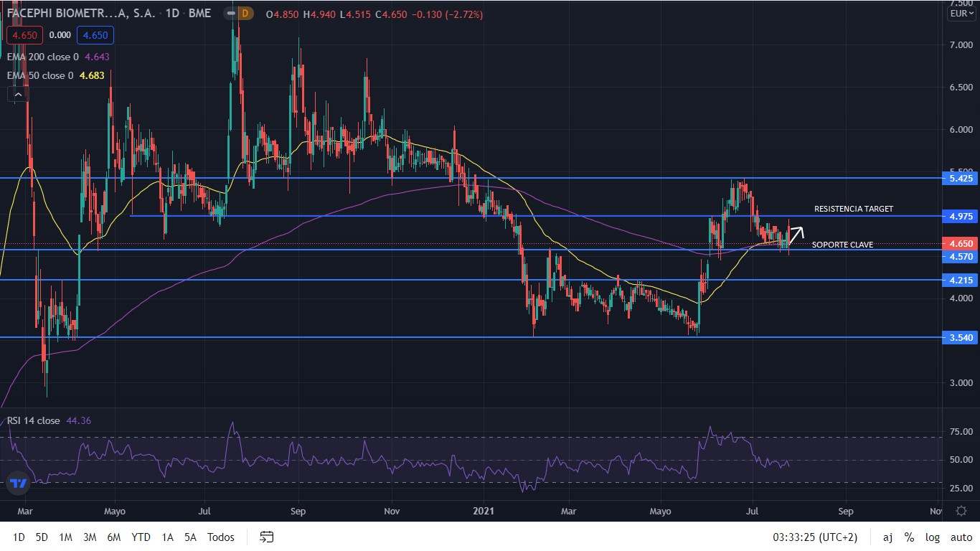
Task: Toggle logarithmic scale with 'log'
Action: tap(932, 537)
